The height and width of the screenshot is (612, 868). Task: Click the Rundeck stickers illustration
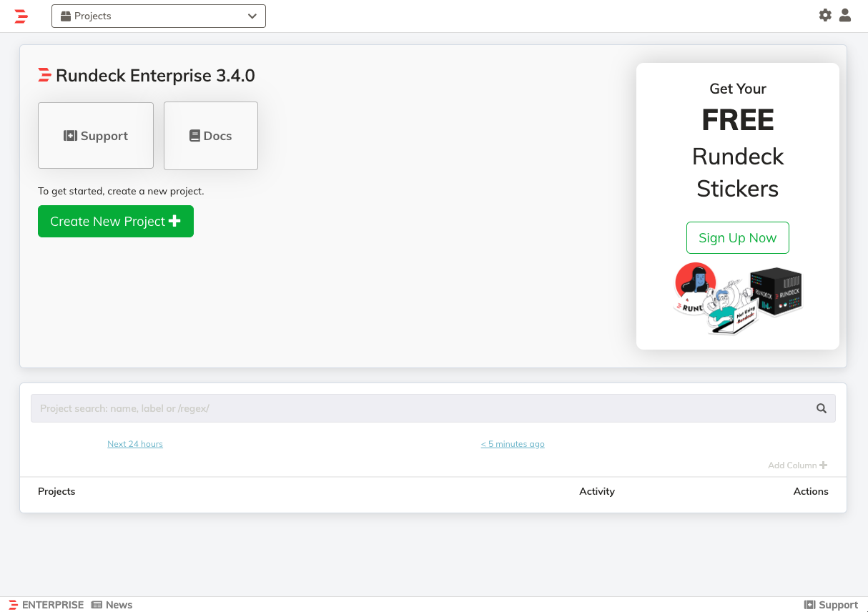(738, 298)
